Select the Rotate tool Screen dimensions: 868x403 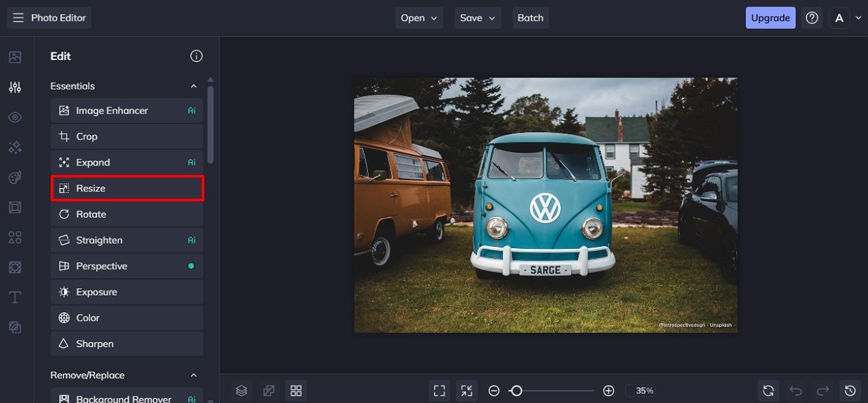pyautogui.click(x=127, y=214)
